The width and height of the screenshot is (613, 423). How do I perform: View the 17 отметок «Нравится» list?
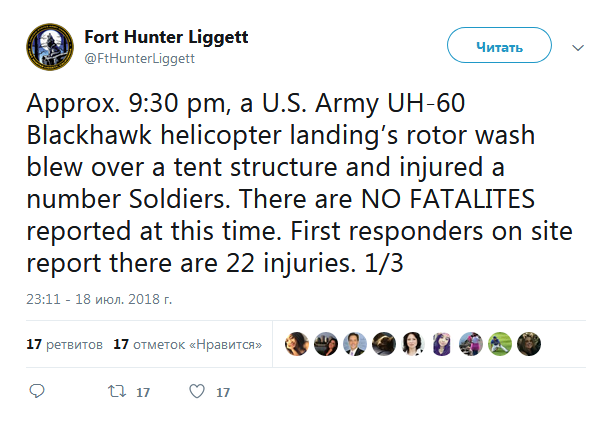tap(188, 344)
